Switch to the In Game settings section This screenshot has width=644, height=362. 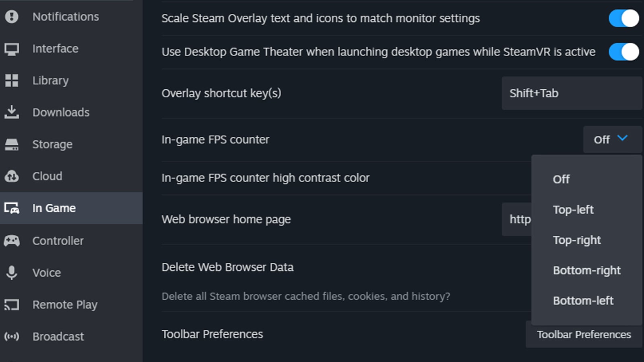(54, 208)
